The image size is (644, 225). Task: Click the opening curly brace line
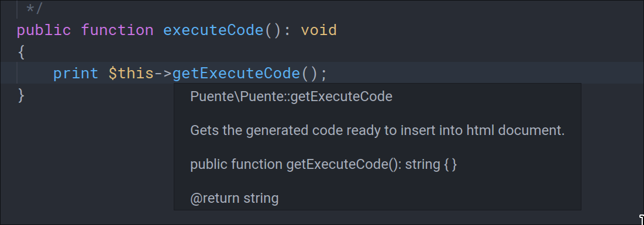[x=22, y=52]
